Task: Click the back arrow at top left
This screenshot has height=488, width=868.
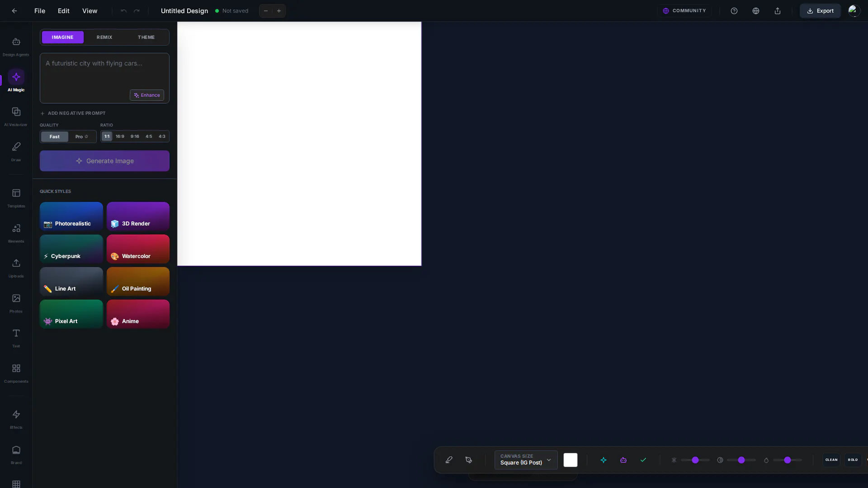Action: [14, 11]
